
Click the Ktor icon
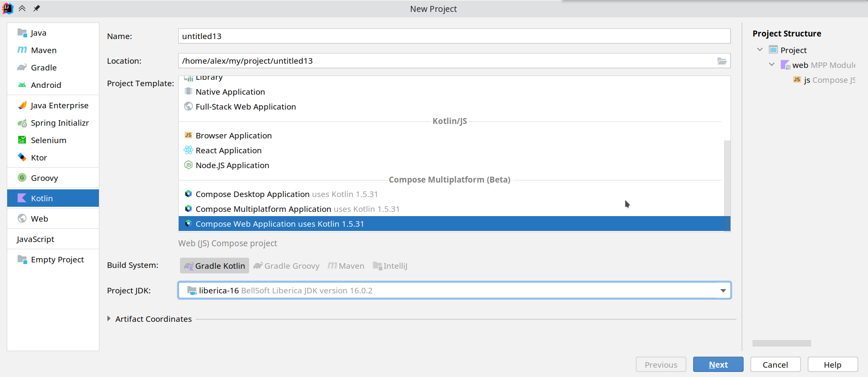click(x=22, y=158)
